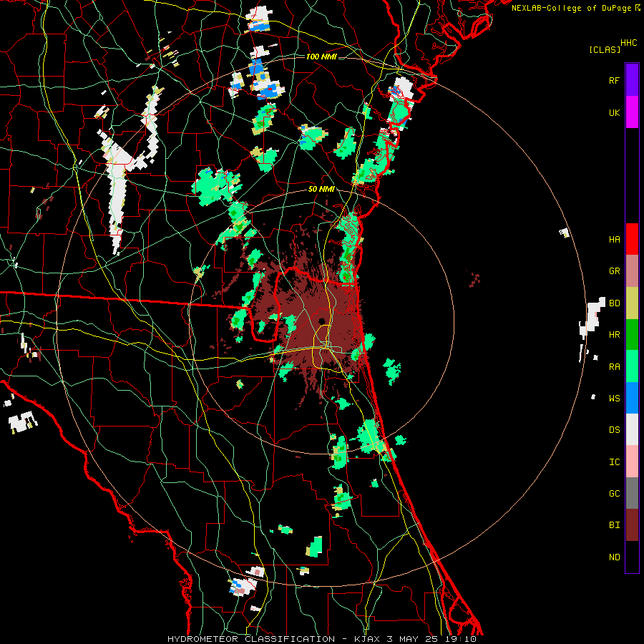Click the UK legend label

tap(614, 112)
